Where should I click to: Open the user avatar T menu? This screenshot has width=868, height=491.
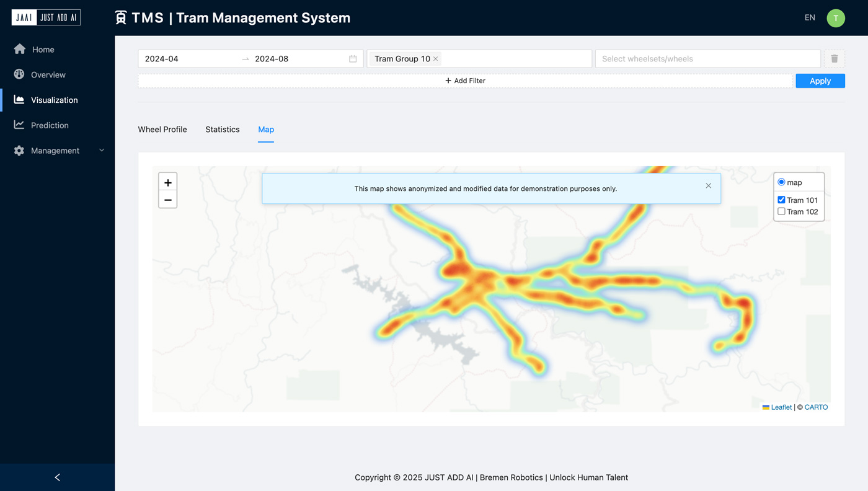click(836, 18)
